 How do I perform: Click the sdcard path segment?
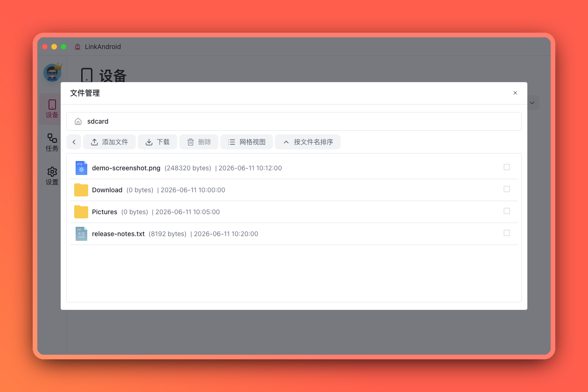tap(98, 121)
